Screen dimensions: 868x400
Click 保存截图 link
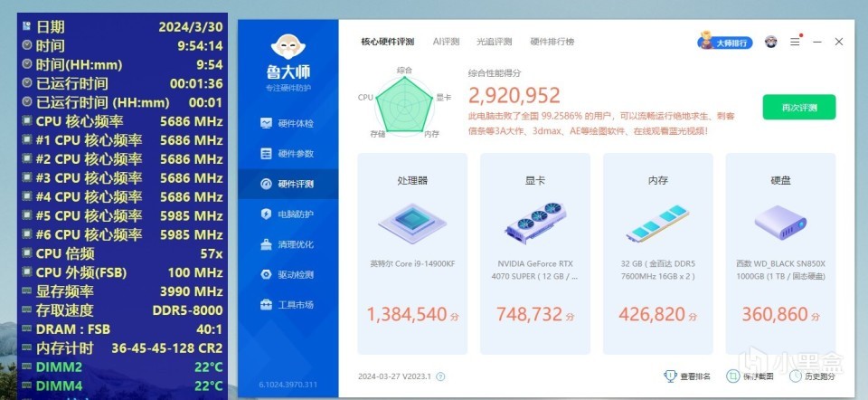(750, 376)
